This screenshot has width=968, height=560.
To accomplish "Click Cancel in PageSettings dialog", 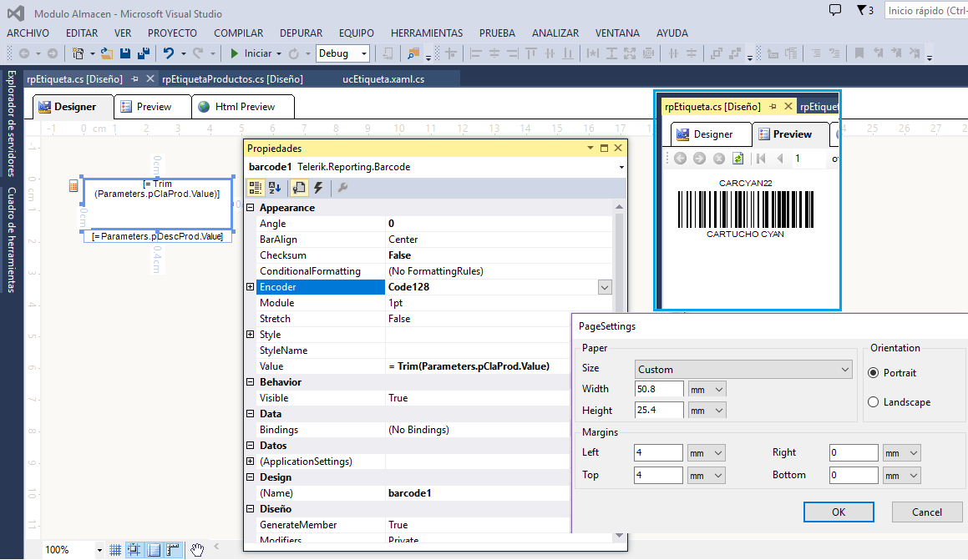I will coord(926,512).
